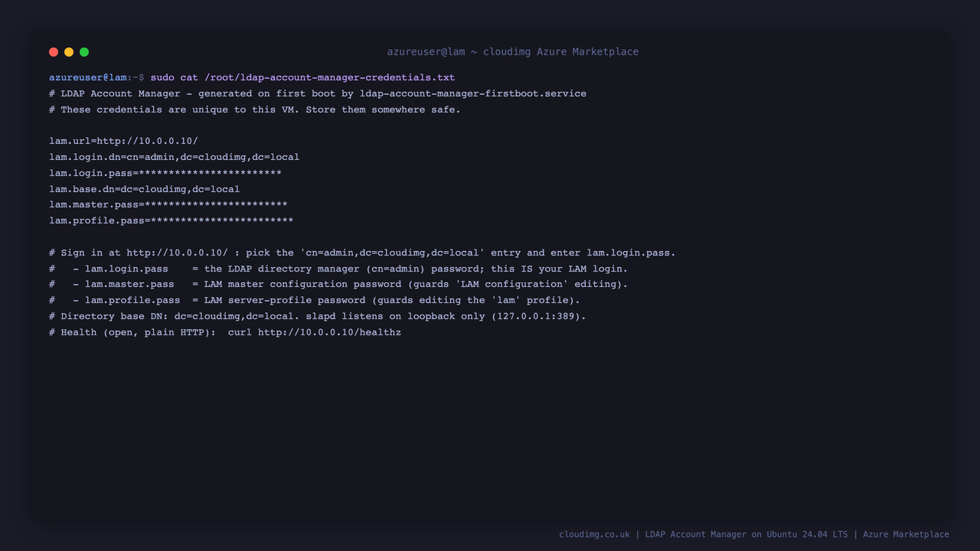The width and height of the screenshot is (980, 551).
Task: Click the '# These credentials are unique to this VM' line
Action: coord(255,109)
